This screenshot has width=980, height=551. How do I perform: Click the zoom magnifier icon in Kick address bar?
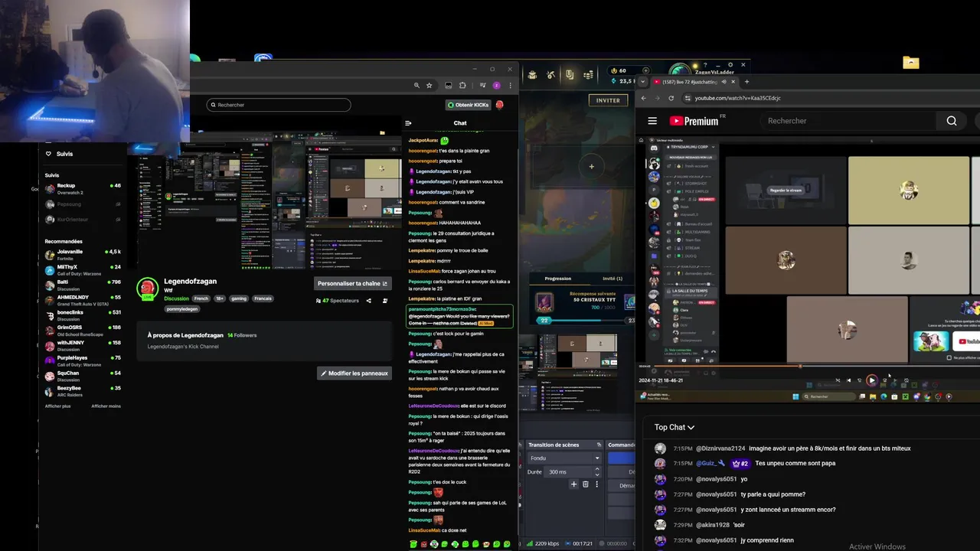pyautogui.click(x=416, y=86)
